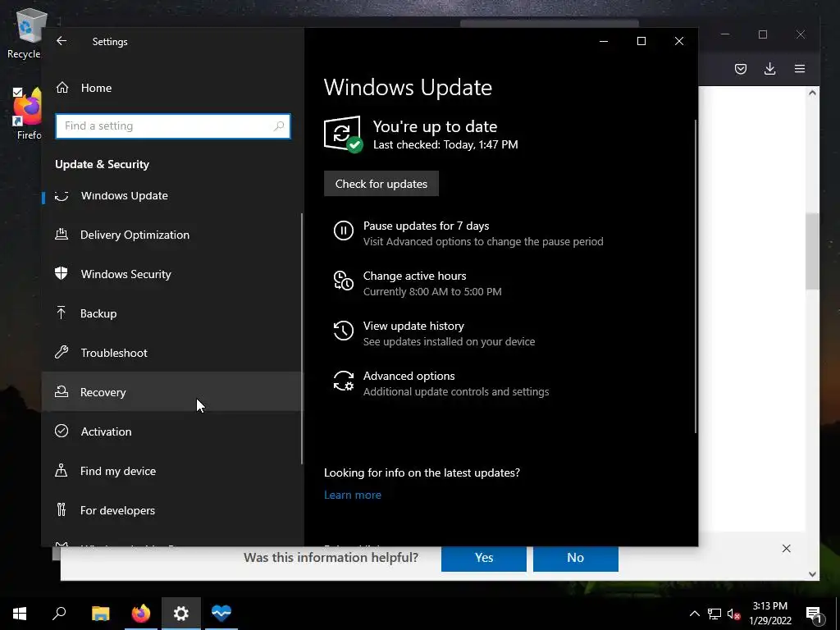Open the notification center icon

(814, 614)
